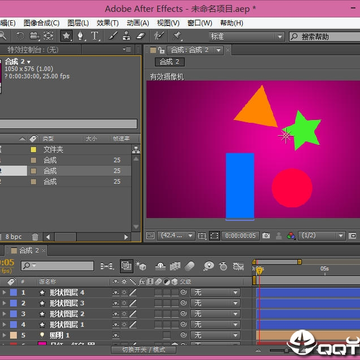This screenshot has width=360, height=360.
Task: Click the viewer current time 0:00:00:05
Action: click(x=240, y=236)
